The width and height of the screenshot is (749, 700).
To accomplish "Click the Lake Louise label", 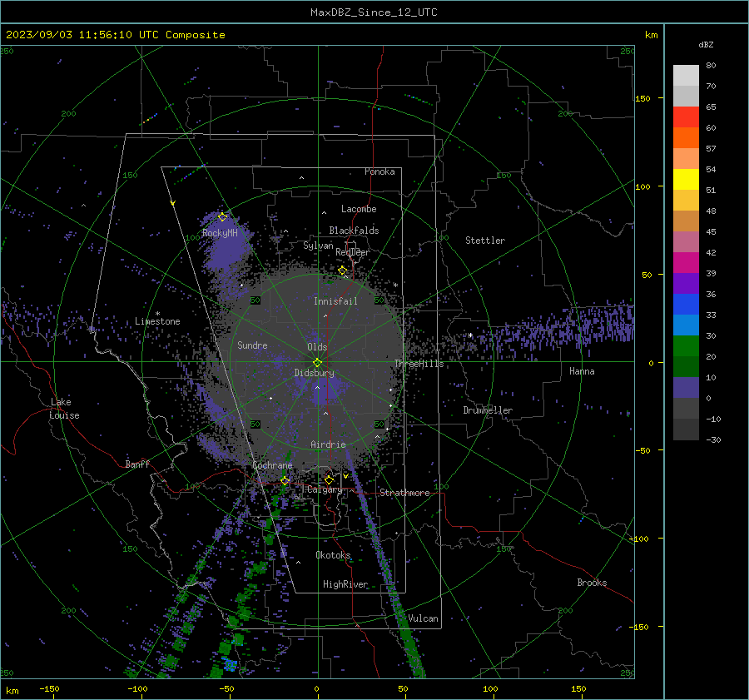I will (x=64, y=409).
